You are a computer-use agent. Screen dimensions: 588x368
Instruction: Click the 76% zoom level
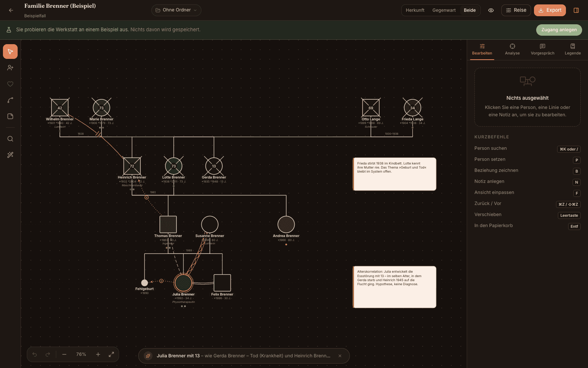click(81, 354)
